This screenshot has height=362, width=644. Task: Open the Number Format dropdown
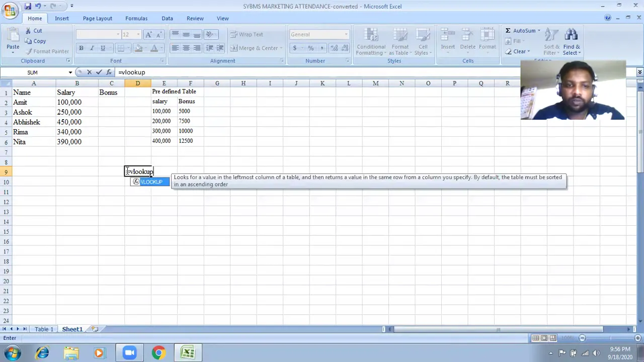[346, 34]
